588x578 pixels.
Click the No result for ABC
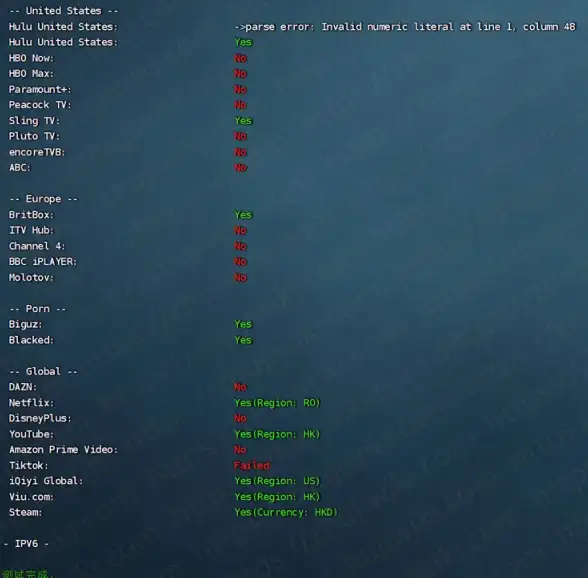point(241,168)
